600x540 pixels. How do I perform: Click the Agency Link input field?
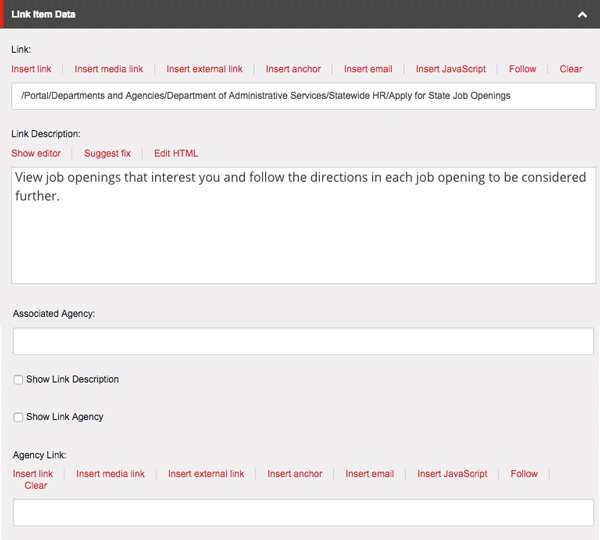(304, 512)
